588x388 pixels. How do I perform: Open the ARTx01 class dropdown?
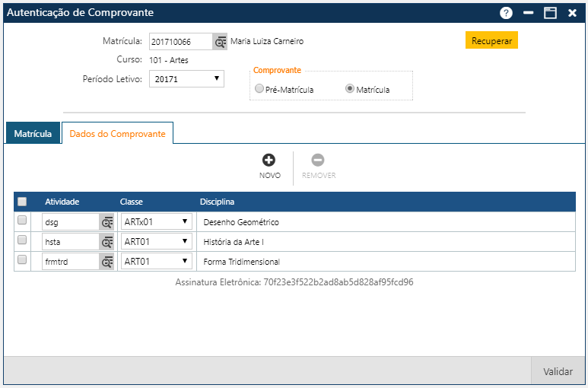(157, 222)
